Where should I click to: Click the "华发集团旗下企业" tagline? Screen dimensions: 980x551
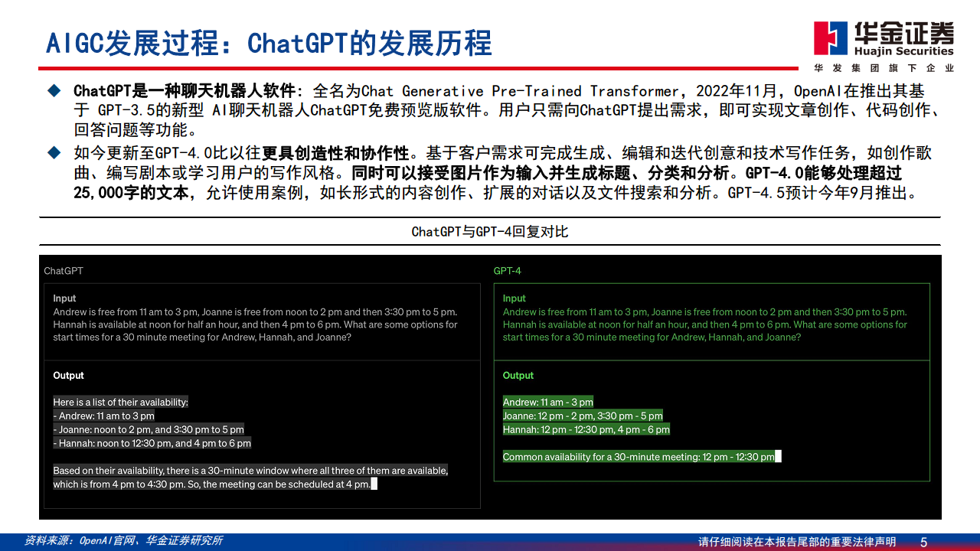point(884,68)
